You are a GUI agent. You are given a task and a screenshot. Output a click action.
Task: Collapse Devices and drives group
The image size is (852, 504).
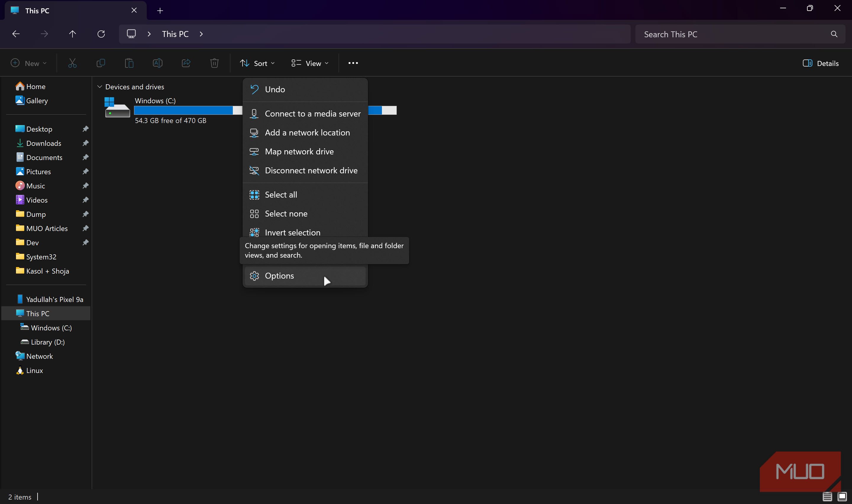[99, 87]
